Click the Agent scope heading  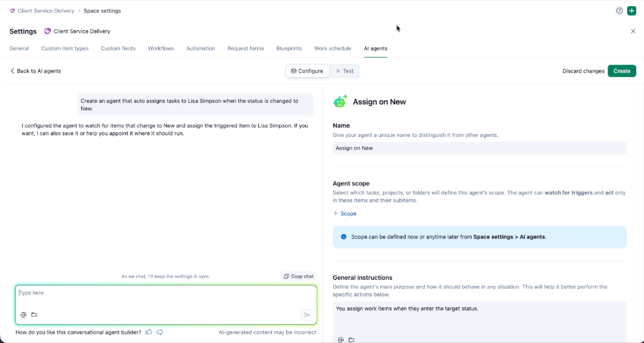(351, 184)
